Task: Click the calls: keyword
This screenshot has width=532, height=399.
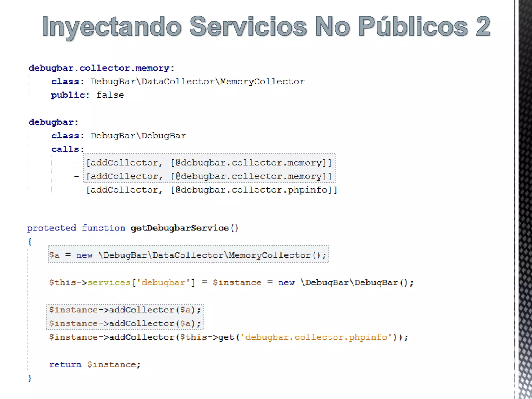Action: 68,149
